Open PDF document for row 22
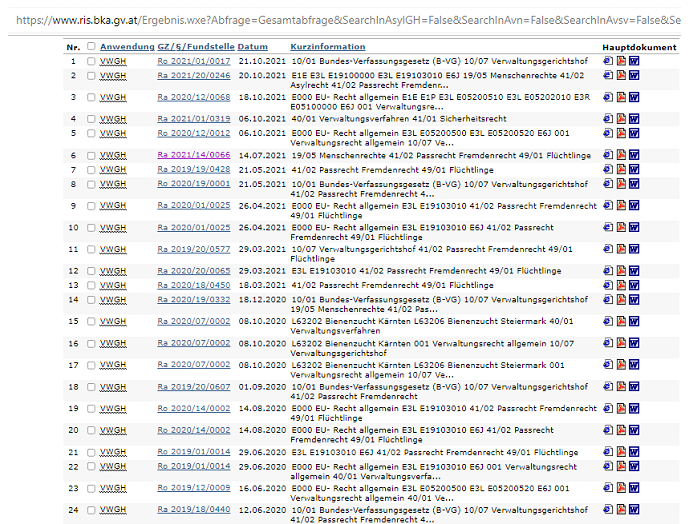Screen dimensions: 698x524 (621, 466)
